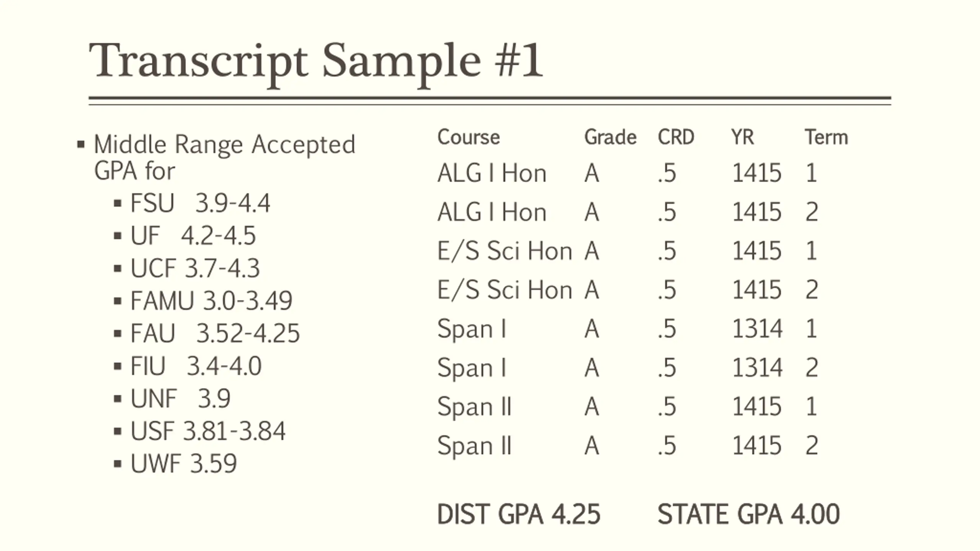Viewport: 980px width, 551px height.
Task: Click the FSU 3.9-4.4 bullet item
Action: click(x=200, y=203)
